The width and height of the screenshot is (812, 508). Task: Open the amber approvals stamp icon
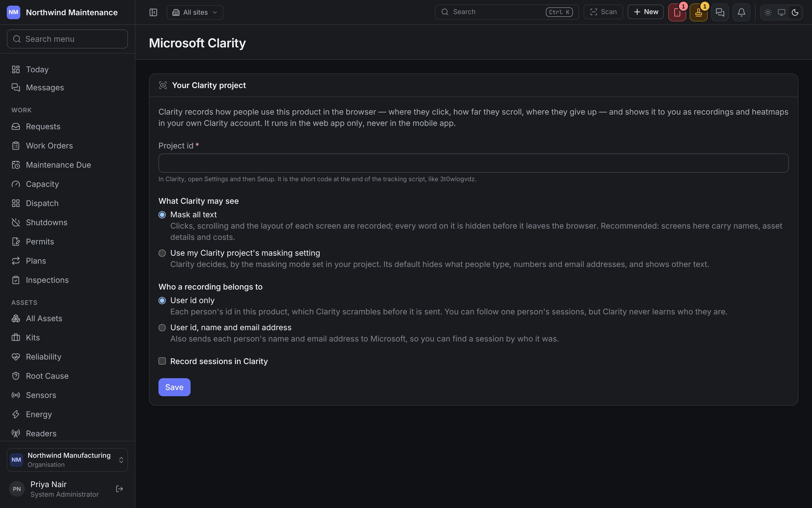pyautogui.click(x=699, y=12)
